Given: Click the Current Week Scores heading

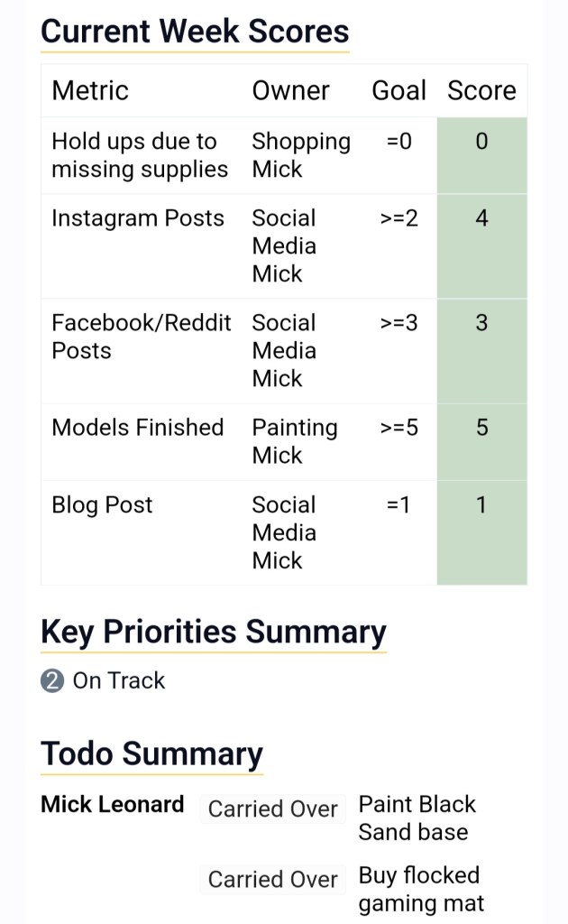Looking at the screenshot, I should 195,32.
